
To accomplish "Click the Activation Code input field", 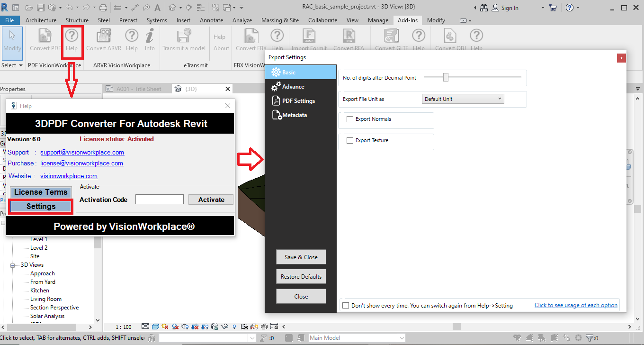I will click(x=160, y=200).
